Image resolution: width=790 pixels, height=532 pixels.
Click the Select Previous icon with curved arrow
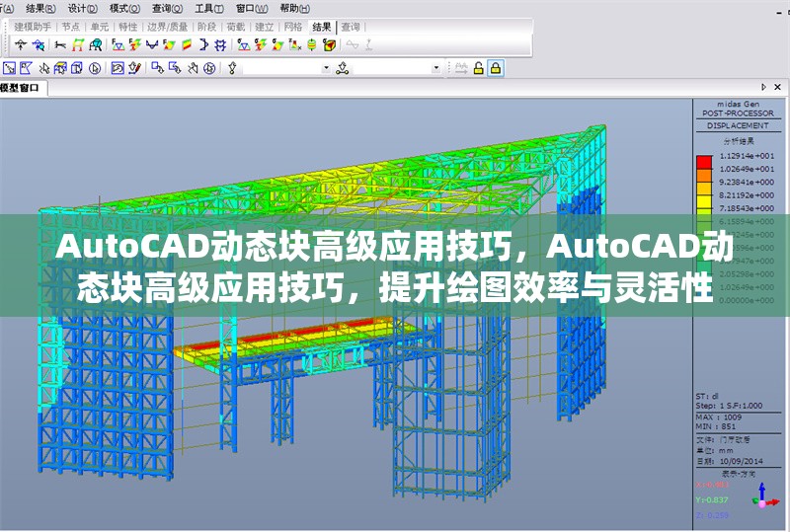coord(118,68)
